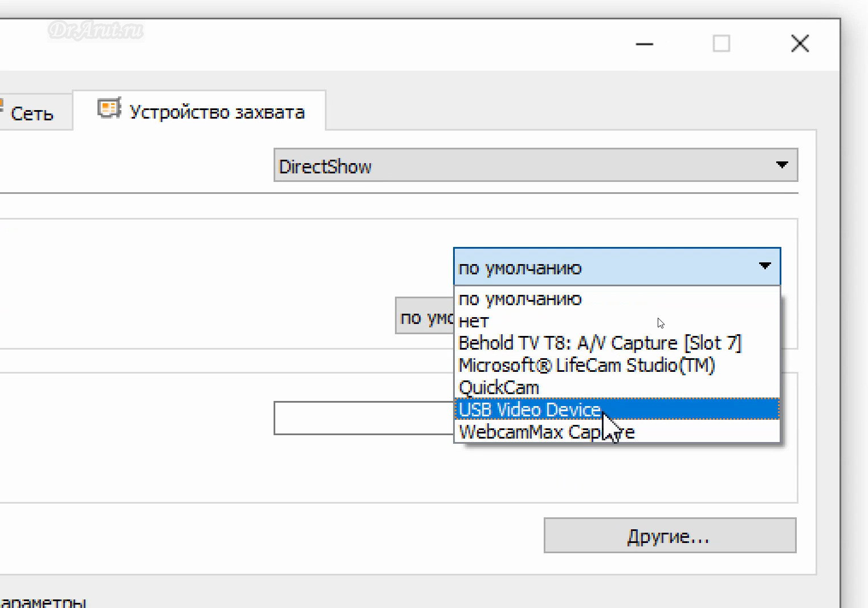Image resolution: width=868 pixels, height=608 pixels.
Task: Collapse the video device dropdown via its arrow
Action: tap(764, 266)
